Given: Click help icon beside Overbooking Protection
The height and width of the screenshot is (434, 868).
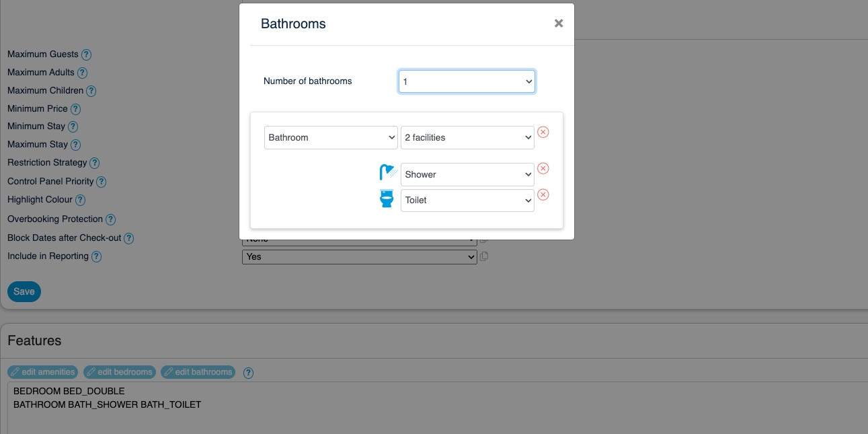Looking at the screenshot, I should 111,219.
